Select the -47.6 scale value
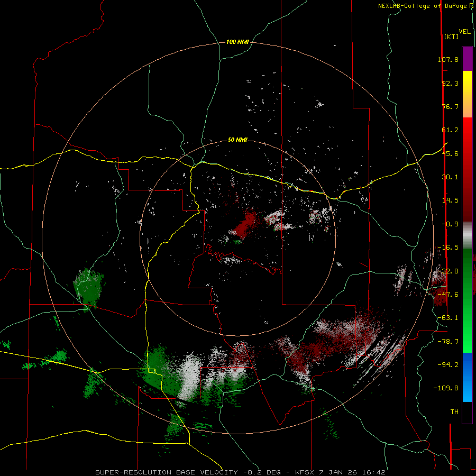 pyautogui.click(x=448, y=295)
